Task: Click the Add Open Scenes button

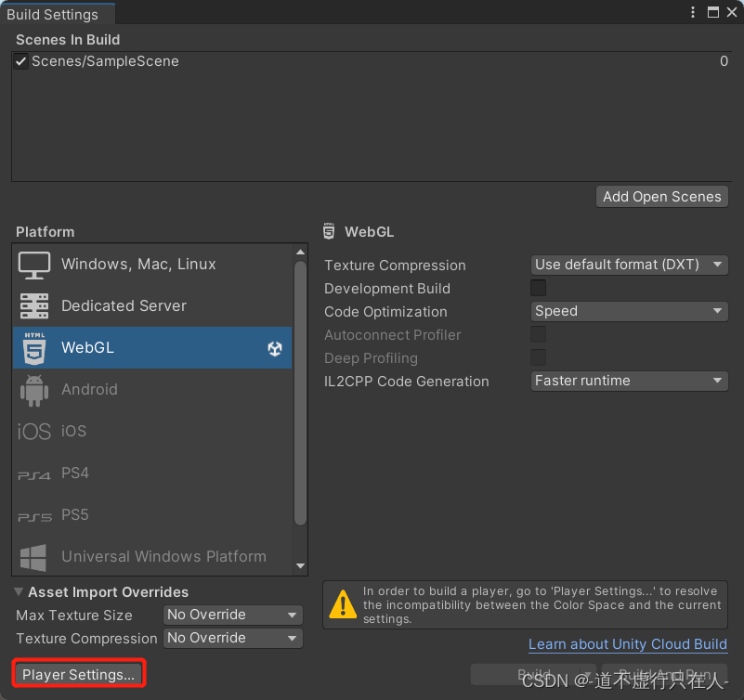Action: pos(662,196)
